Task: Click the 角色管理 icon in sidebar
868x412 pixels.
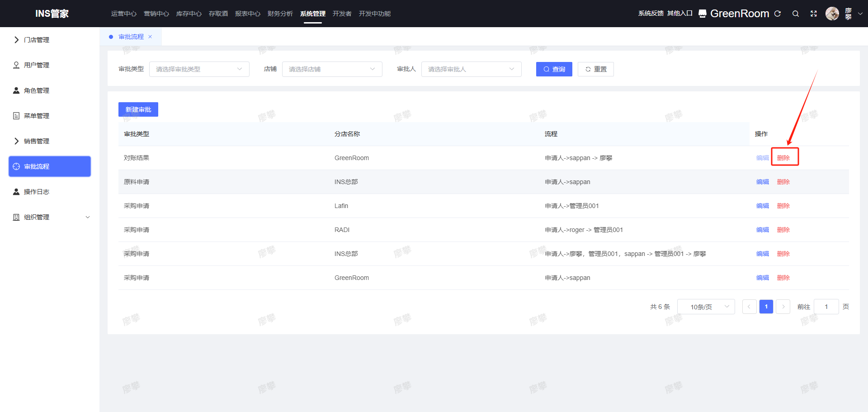Action: point(16,90)
